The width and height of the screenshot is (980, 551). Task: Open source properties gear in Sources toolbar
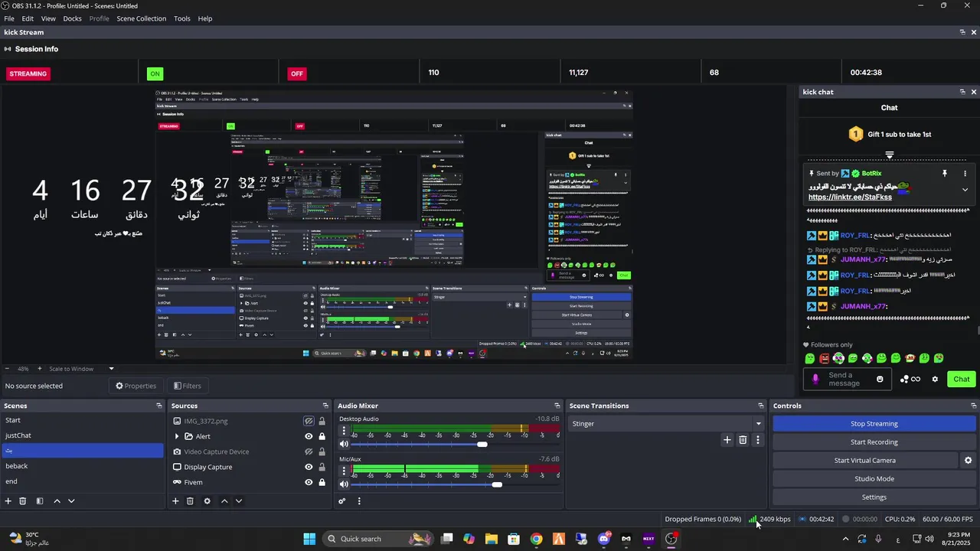[207, 501]
